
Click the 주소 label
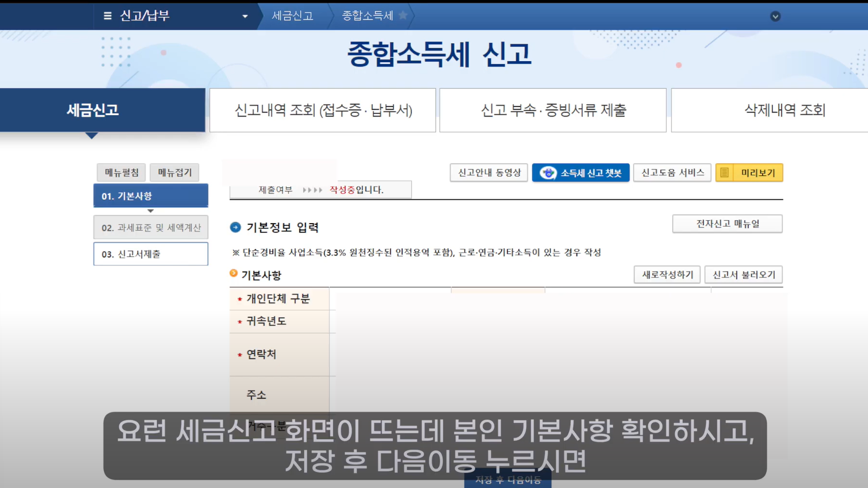[x=256, y=395]
